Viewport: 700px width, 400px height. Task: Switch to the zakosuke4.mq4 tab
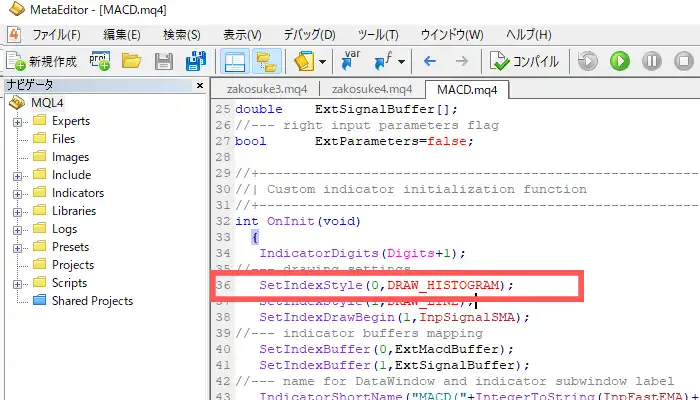pyautogui.click(x=372, y=89)
